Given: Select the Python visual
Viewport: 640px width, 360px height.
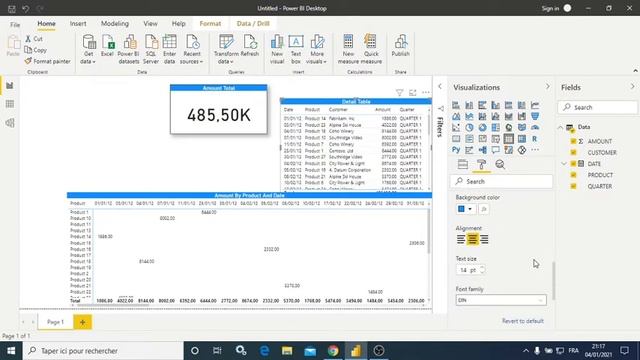Looking at the screenshot, I should pos(456,150).
